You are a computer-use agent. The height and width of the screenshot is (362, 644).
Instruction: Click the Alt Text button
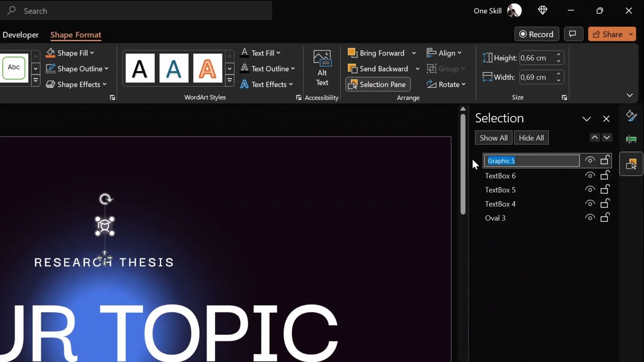click(x=322, y=68)
